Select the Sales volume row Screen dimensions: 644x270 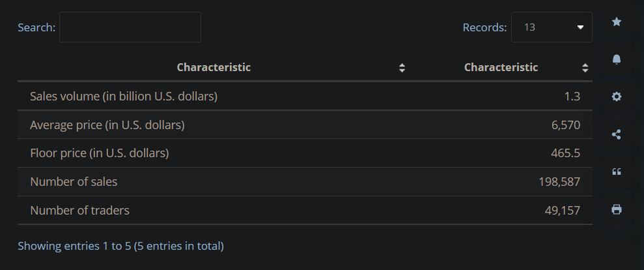coord(305,97)
